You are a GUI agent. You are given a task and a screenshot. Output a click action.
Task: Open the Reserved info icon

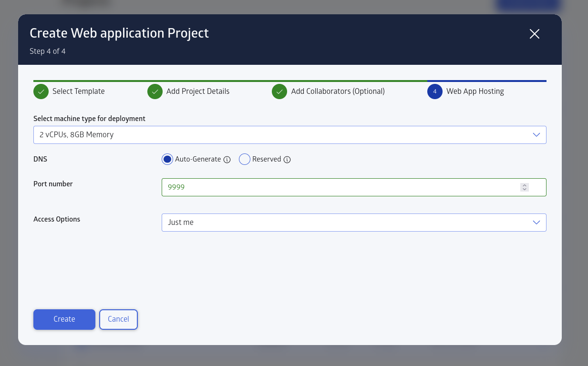click(x=287, y=160)
